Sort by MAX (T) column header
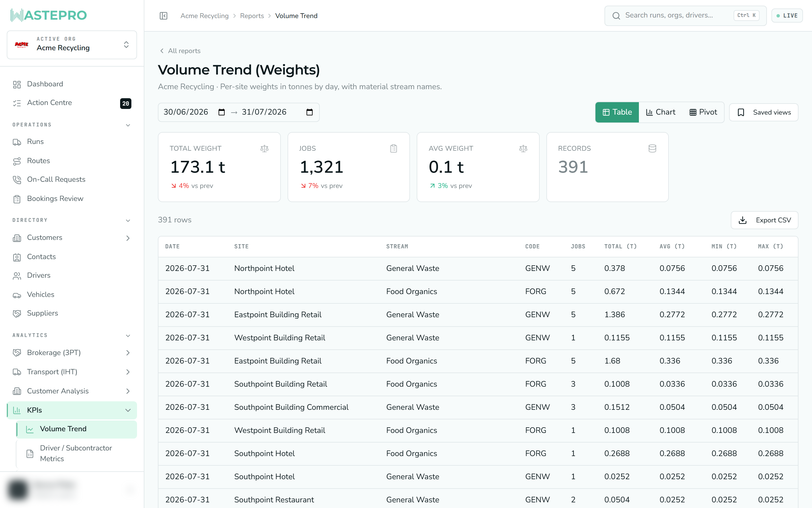Screen dimensions: 812x508 770,247
